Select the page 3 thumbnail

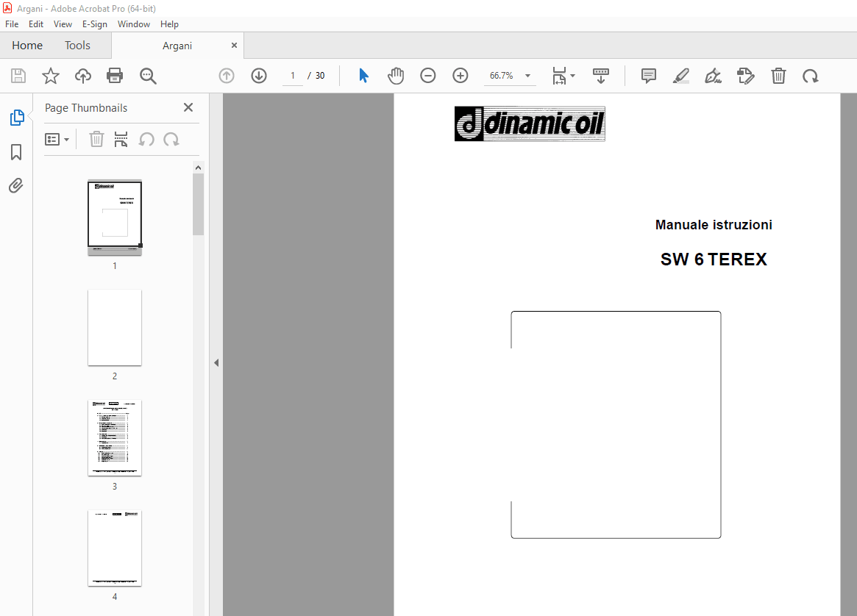pos(114,437)
